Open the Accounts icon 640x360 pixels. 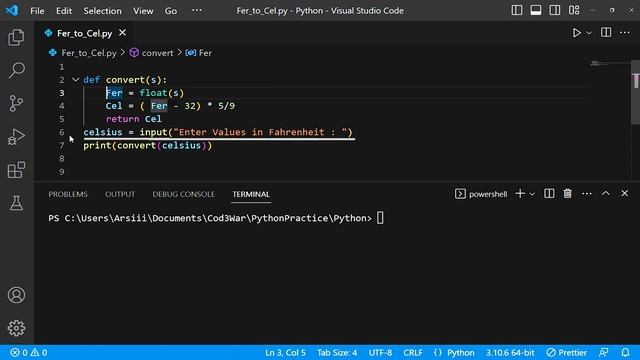click(16, 295)
